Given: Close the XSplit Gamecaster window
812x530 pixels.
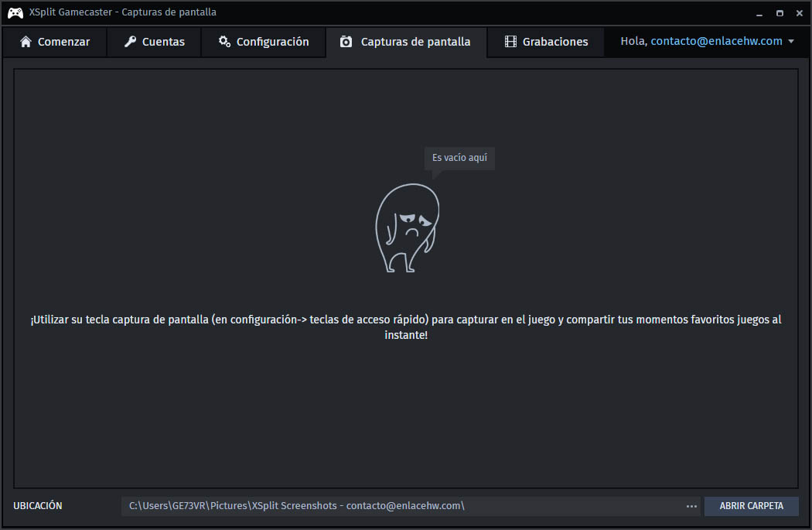Looking at the screenshot, I should tap(799, 13).
